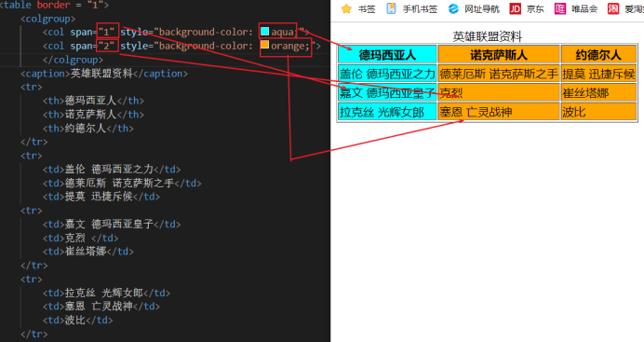Click the <th>约德尔人</th> code line
Screen dimensions: 644x342
(x=87, y=129)
